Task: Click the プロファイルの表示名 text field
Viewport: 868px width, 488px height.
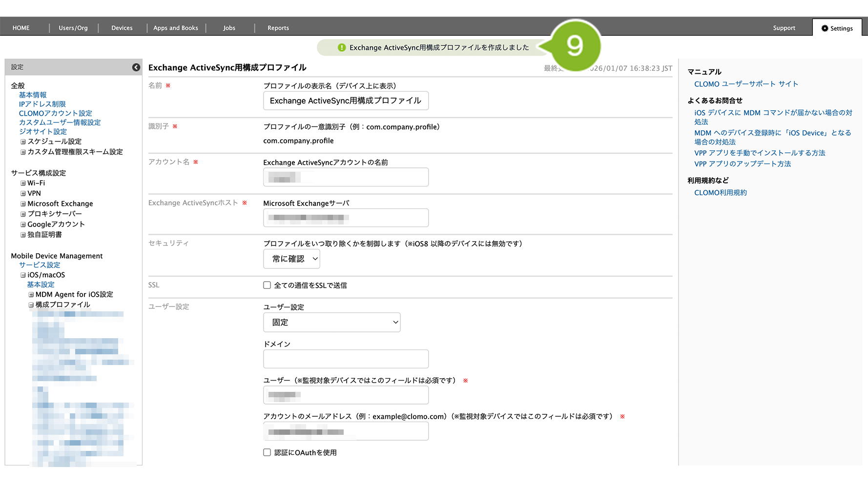Action: coord(346,101)
